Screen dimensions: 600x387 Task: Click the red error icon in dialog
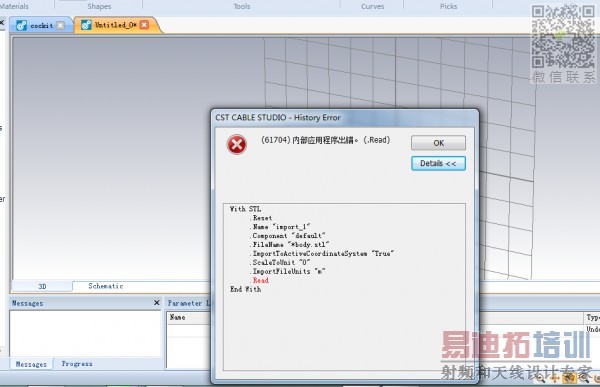236,145
